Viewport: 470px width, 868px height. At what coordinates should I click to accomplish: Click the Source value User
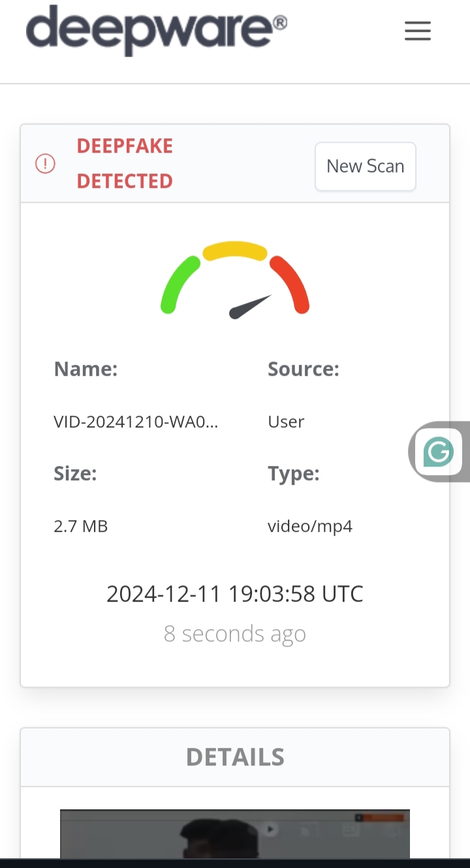pyautogui.click(x=286, y=422)
